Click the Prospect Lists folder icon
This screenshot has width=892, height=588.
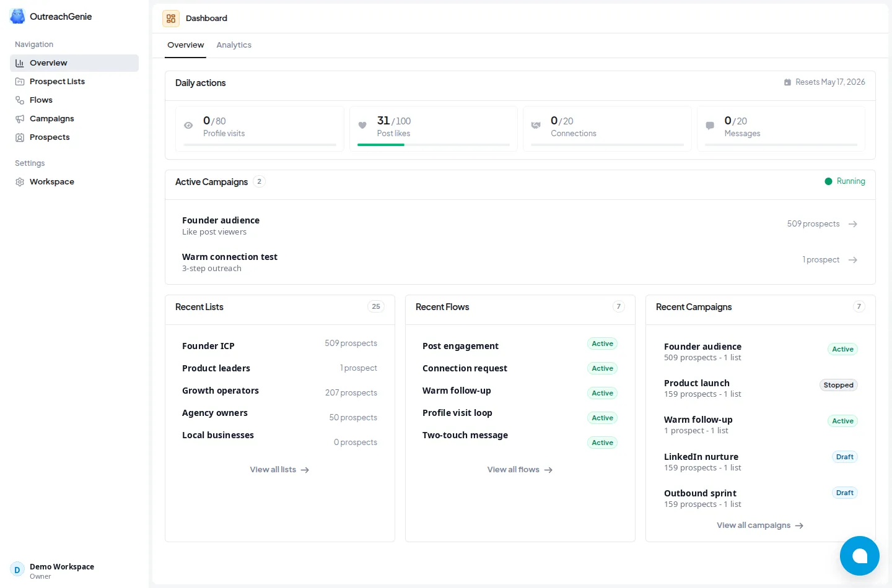(x=20, y=82)
